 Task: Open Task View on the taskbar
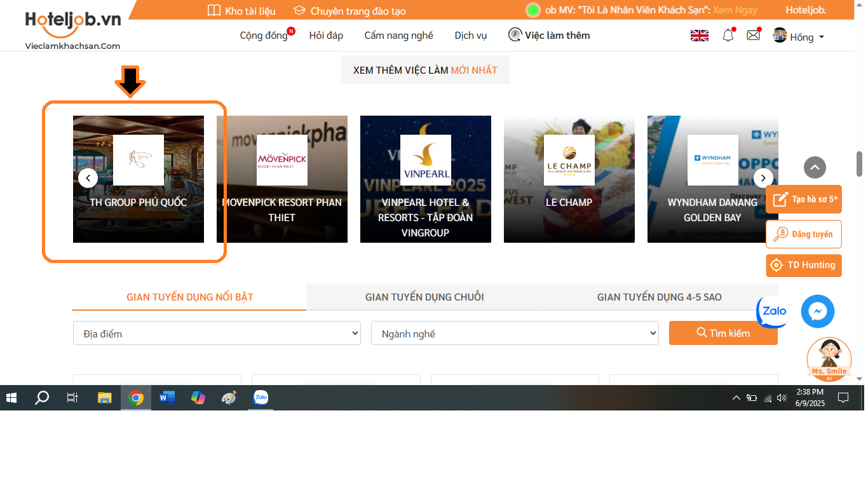pos(72,398)
